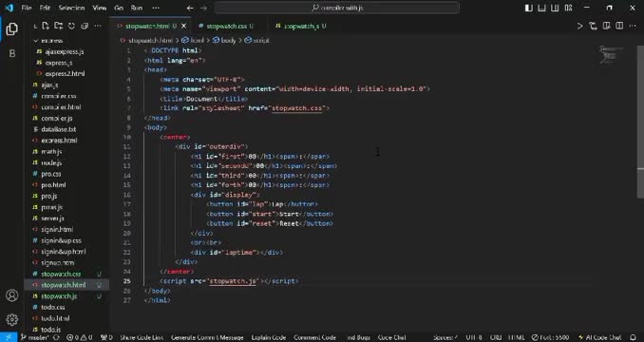Open the explorer more actions ellipsis
The width and height of the screenshot is (644, 342).
(x=98, y=26)
